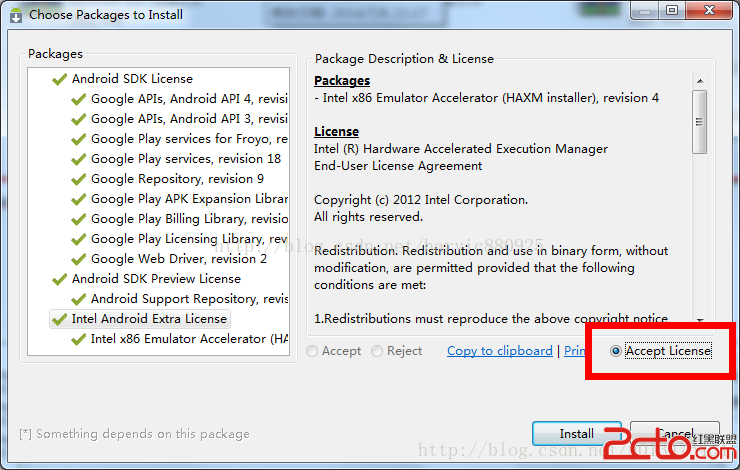The height and width of the screenshot is (470, 740).
Task: Click checkmark icon next to Google Web Driver
Action: (78, 259)
